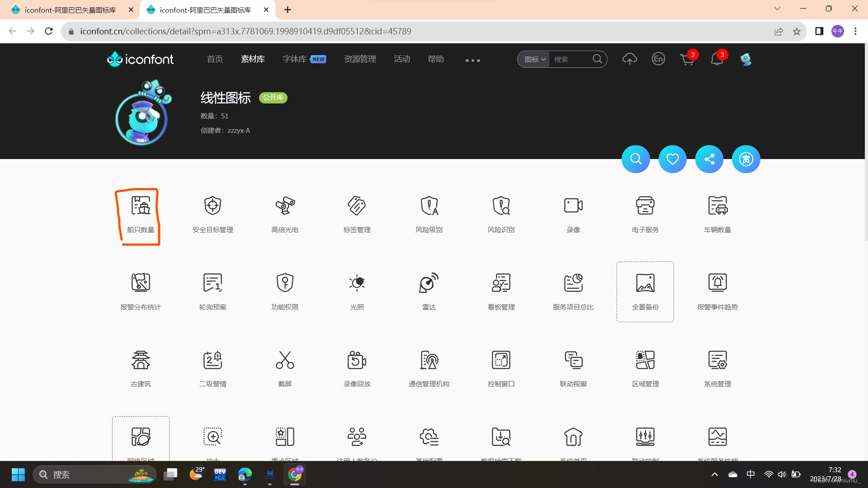Go to the 素材库 menu item
The width and height of the screenshot is (868, 488).
(x=253, y=59)
